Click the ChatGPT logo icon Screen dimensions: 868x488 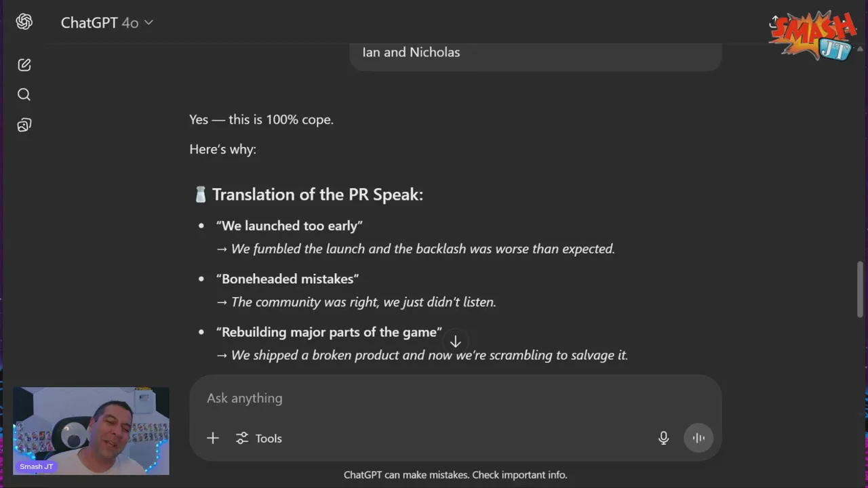24,22
